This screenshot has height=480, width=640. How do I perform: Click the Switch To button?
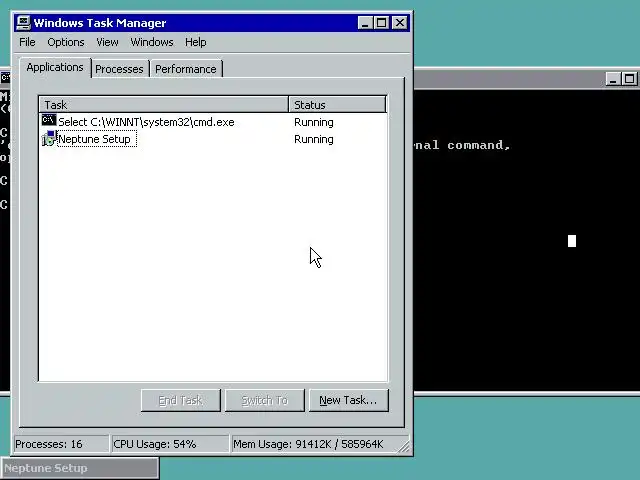(264, 400)
